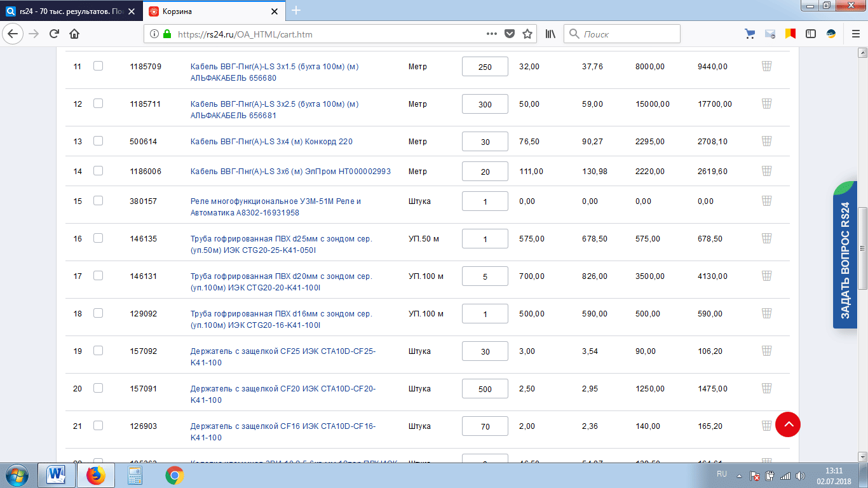This screenshot has height=488, width=868.
Task: Check the box next to item 20
Action: pos(98,388)
